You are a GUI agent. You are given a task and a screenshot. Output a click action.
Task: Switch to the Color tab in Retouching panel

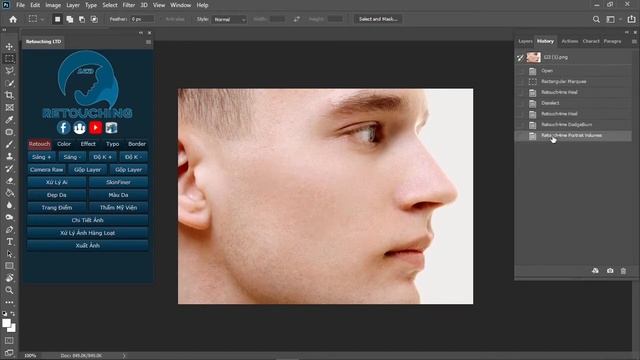64,144
